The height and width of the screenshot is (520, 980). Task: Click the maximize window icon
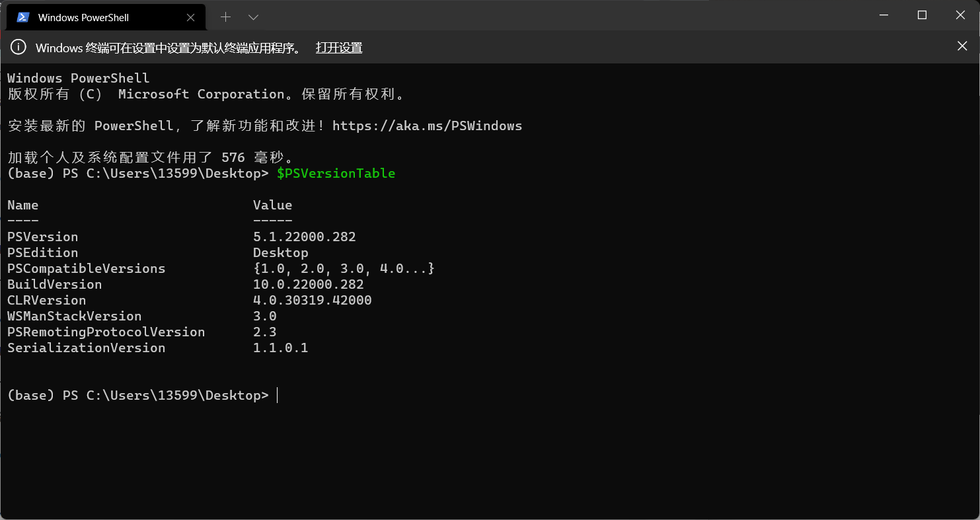coord(922,15)
